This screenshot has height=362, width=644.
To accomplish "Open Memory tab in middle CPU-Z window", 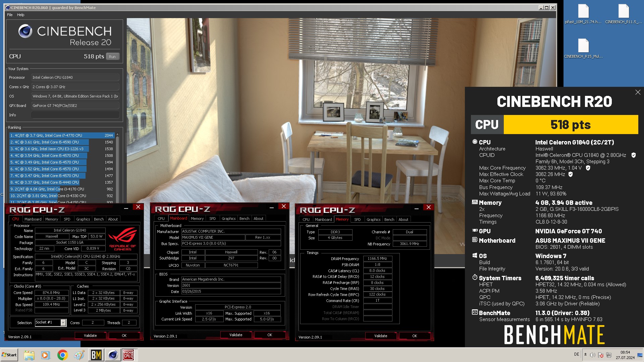I will (x=197, y=219).
